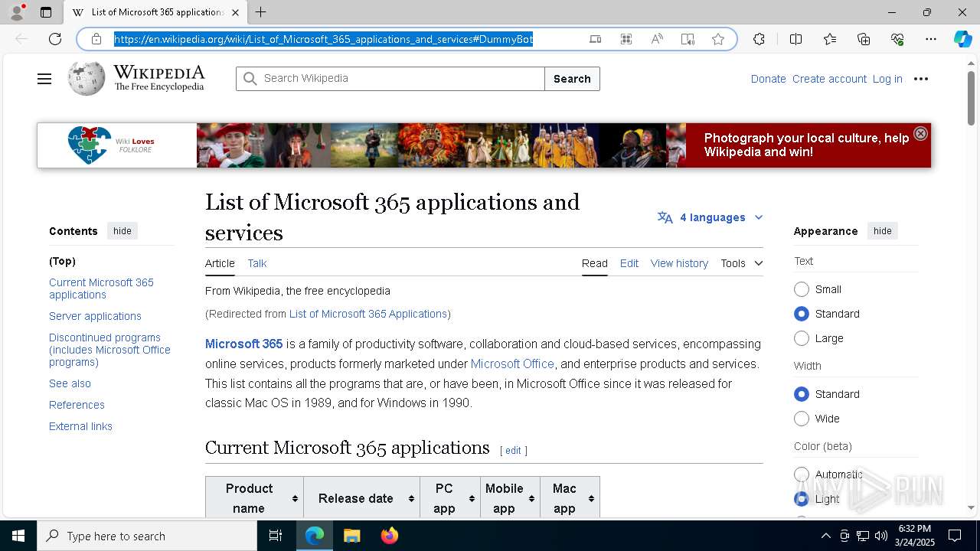
Task: Open File Explorer from taskbar
Action: tap(351, 536)
